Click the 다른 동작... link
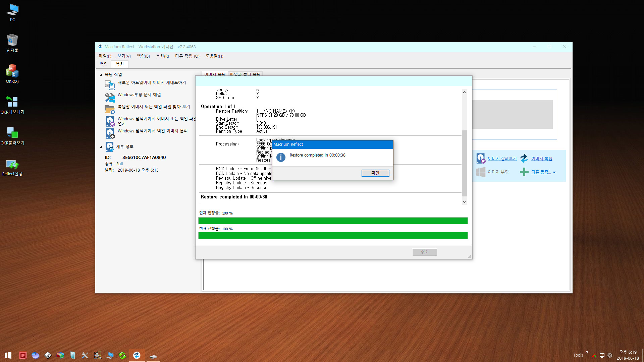The height and width of the screenshot is (362, 644). pos(541,172)
